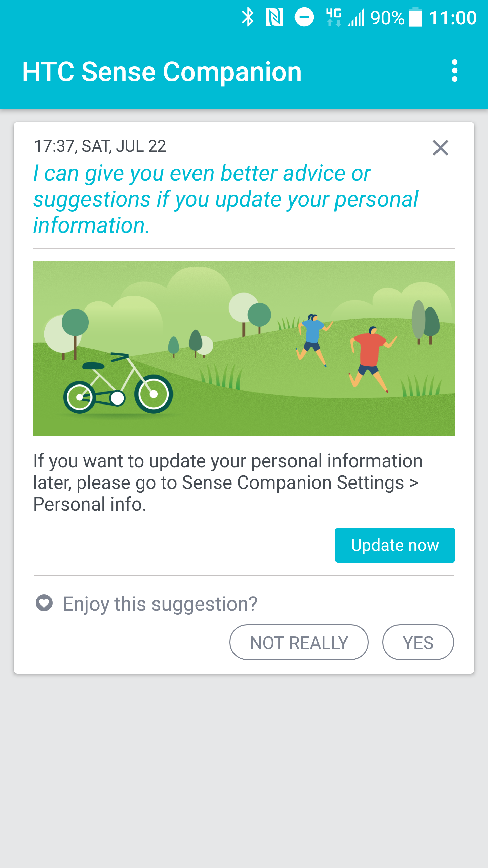This screenshot has width=488, height=868.
Task: Select NOT REALLY for this suggestion
Action: 299,642
